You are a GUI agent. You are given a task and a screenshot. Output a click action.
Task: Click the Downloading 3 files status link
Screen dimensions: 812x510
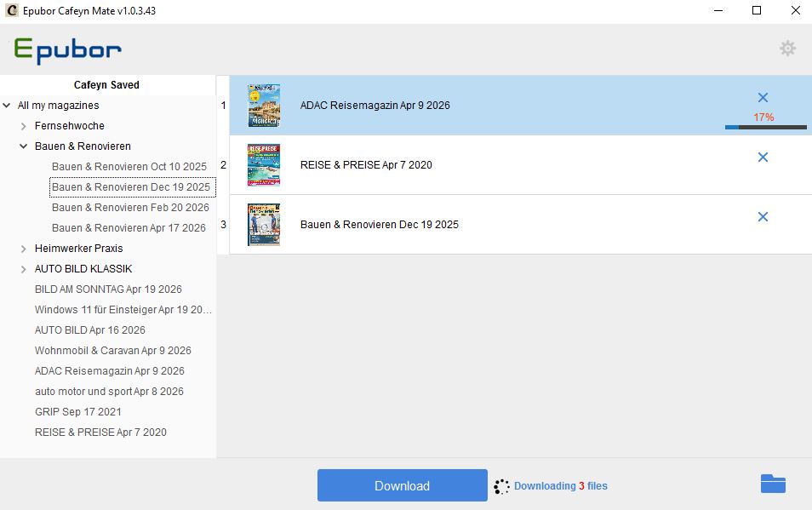pos(560,486)
